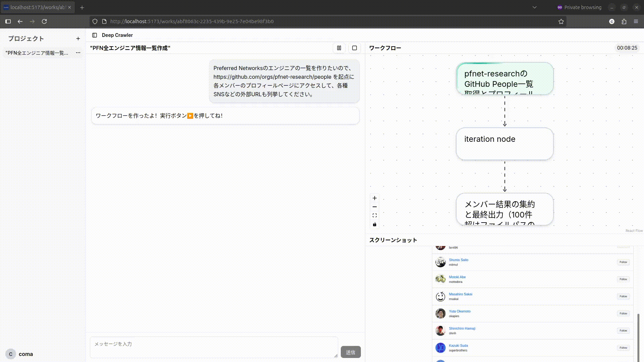Image resolution: width=644 pixels, height=362 pixels.
Task: Open the browser tab list dropdown
Action: tap(535, 7)
